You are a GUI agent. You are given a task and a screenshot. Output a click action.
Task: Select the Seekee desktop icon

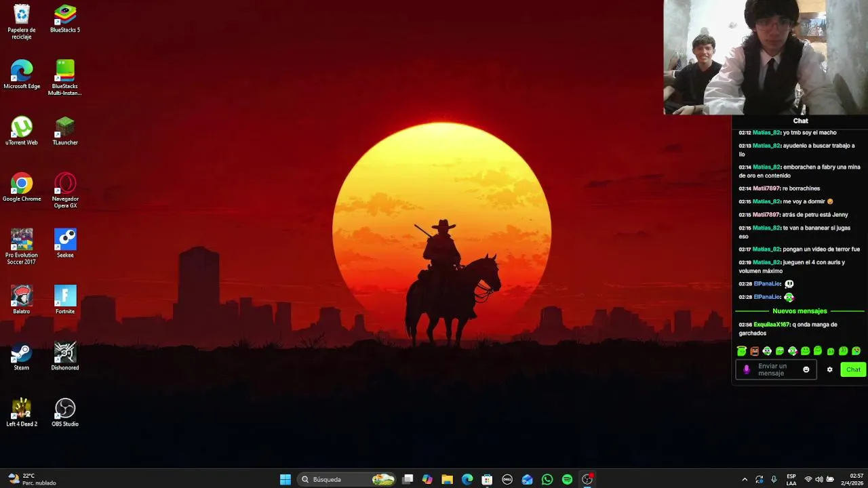tap(65, 243)
